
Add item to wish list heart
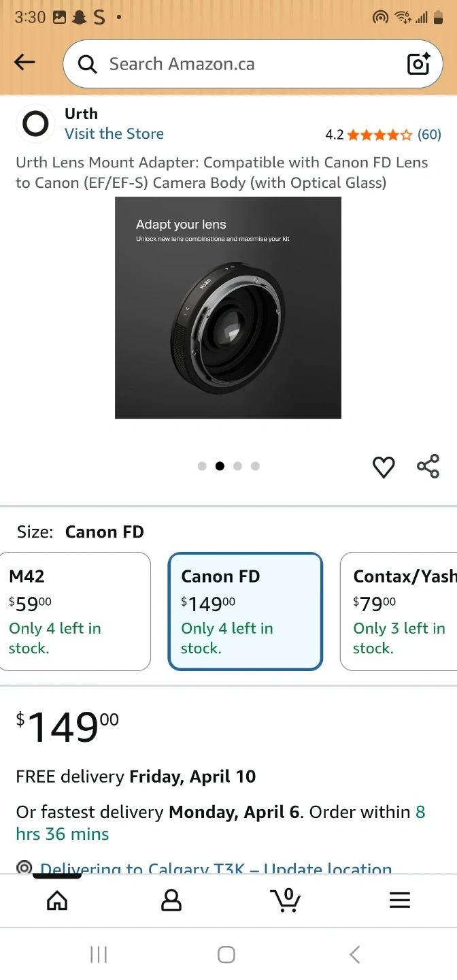(x=384, y=467)
